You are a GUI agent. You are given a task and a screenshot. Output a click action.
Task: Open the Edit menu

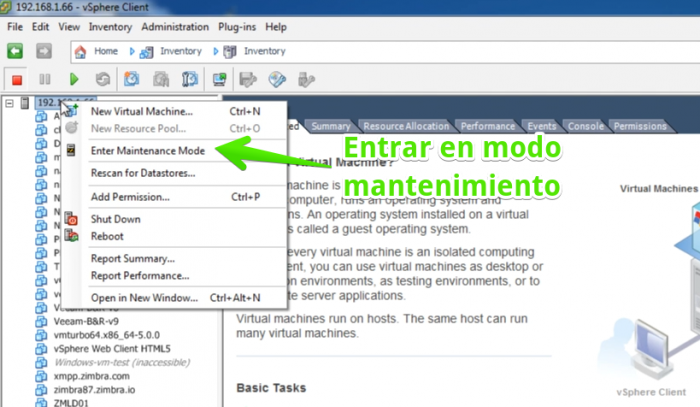tap(40, 27)
